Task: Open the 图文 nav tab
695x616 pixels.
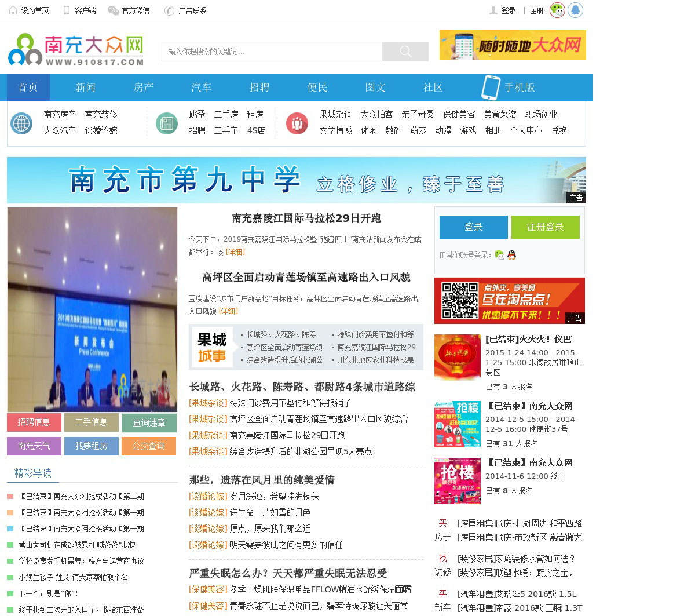Action: [x=375, y=88]
